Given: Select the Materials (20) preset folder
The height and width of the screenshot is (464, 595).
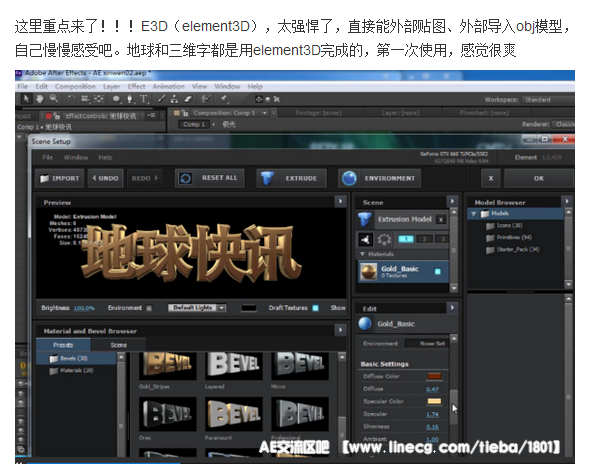Looking at the screenshot, I should pos(71,370).
